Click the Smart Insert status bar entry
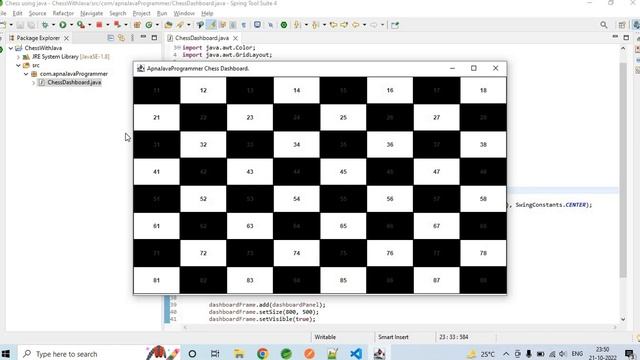The width and height of the screenshot is (640, 360). [393, 337]
